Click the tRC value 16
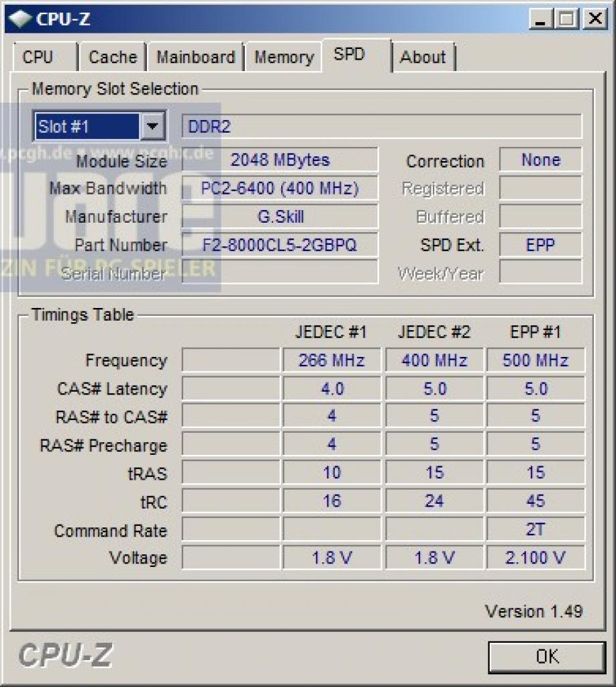Screen dimensions: 616x687 click(x=331, y=500)
